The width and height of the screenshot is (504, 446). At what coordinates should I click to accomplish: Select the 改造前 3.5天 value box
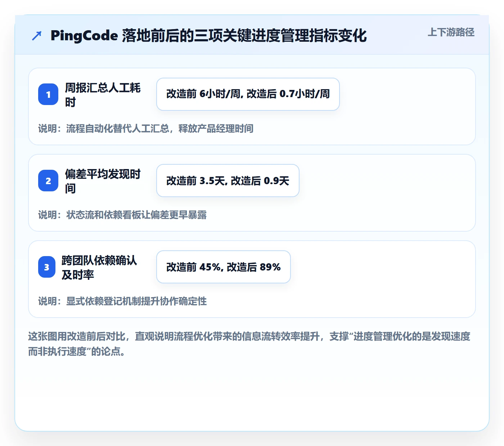pos(228,181)
